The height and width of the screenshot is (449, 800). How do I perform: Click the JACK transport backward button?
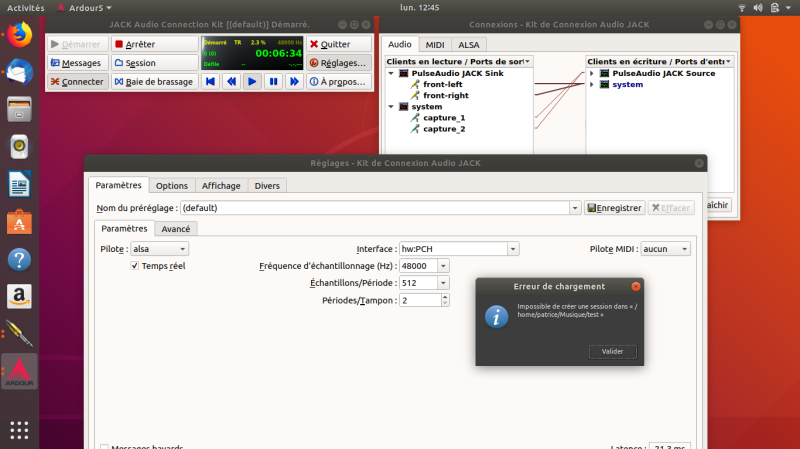231,82
